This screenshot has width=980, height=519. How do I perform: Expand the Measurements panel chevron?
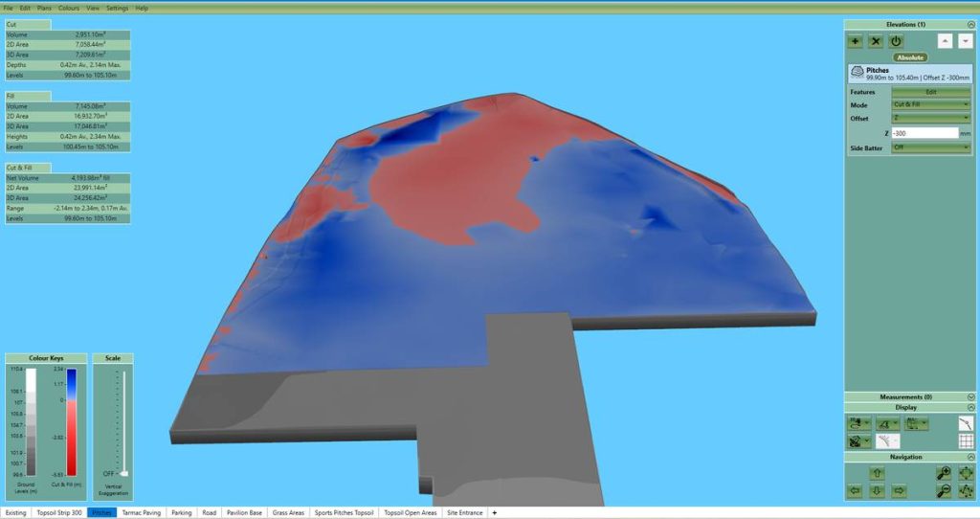[x=970, y=397]
